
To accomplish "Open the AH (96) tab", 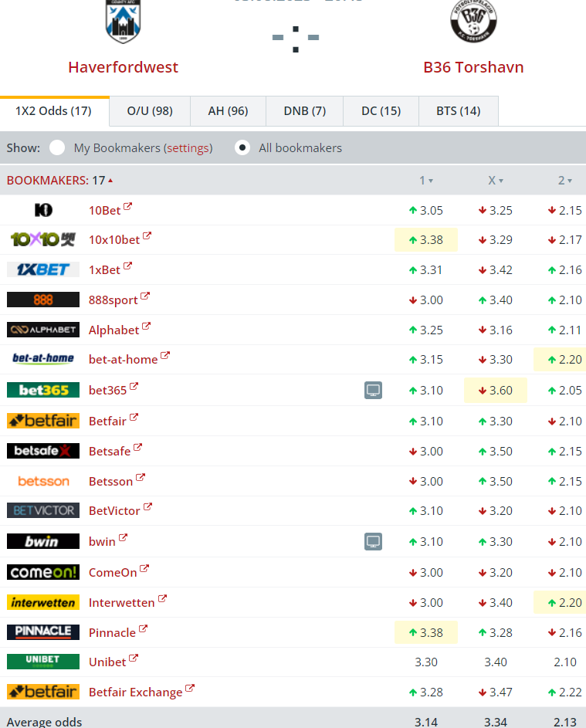I will coord(228,111).
